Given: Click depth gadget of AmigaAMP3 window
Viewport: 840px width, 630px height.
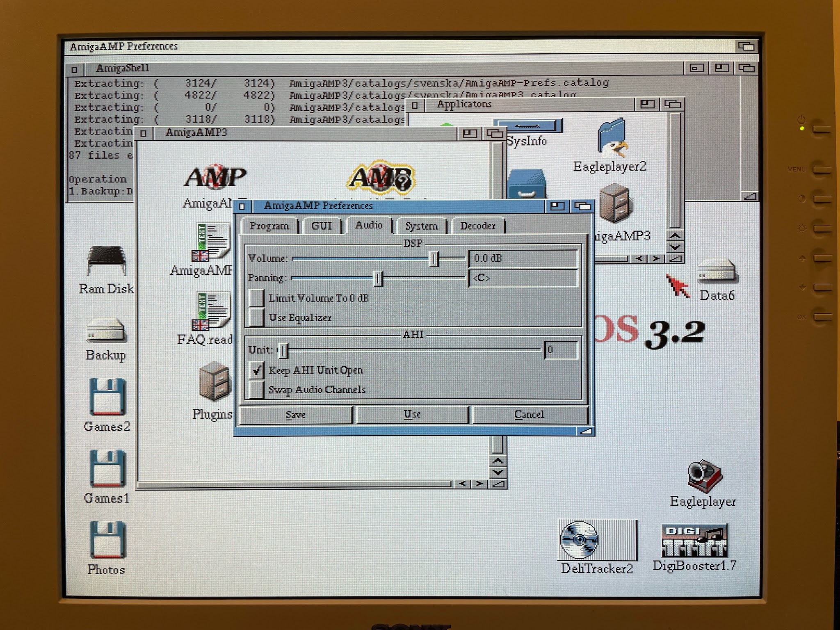Looking at the screenshot, I should tap(495, 133).
